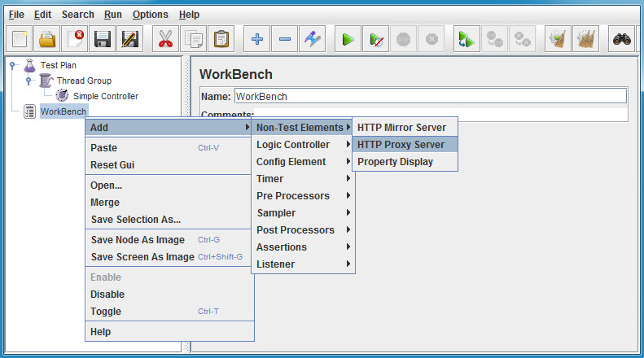This screenshot has width=644, height=358.
Task: Save the test plan with floppy icon
Action: pos(103,39)
